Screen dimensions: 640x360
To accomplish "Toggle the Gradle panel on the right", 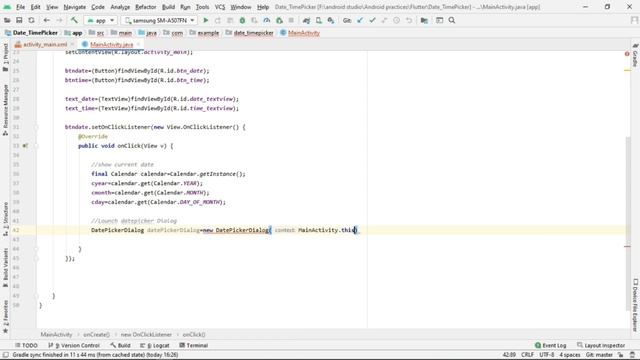I will click(x=635, y=55).
